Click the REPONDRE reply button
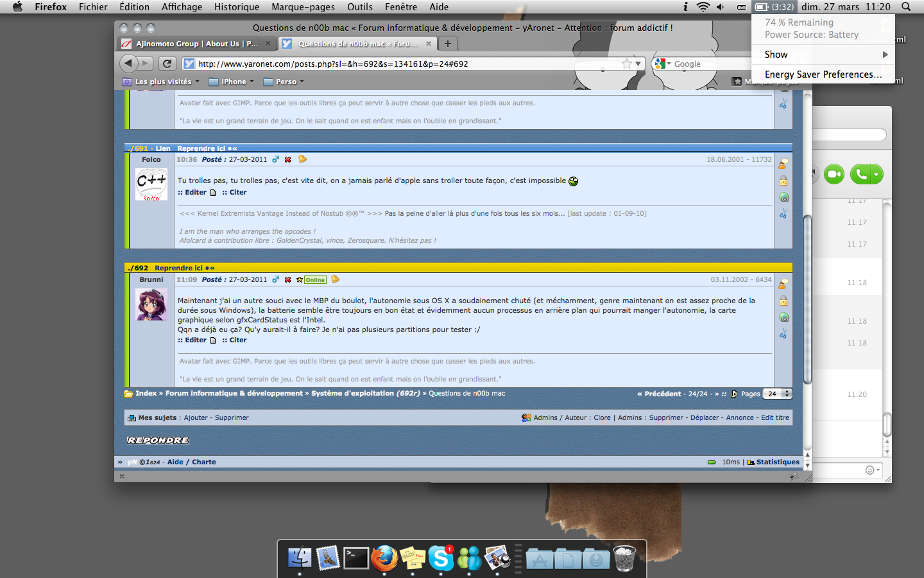The height and width of the screenshot is (578, 924). click(158, 441)
